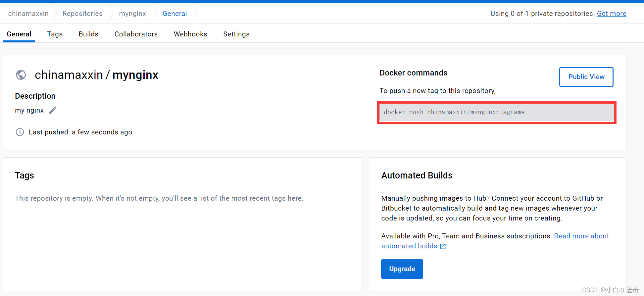Click the 'Tags' section heading
Viewport: 644px width, 296px height.
coord(25,175)
